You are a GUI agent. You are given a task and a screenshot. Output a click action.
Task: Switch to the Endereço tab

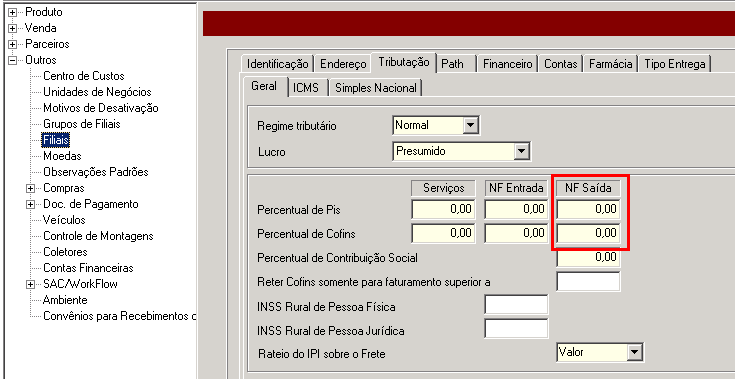click(343, 64)
